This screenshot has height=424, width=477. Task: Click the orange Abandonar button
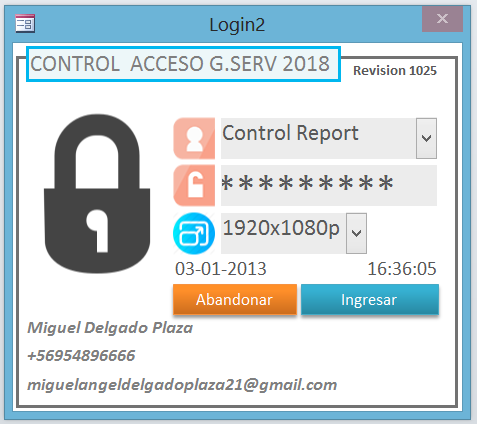235,299
